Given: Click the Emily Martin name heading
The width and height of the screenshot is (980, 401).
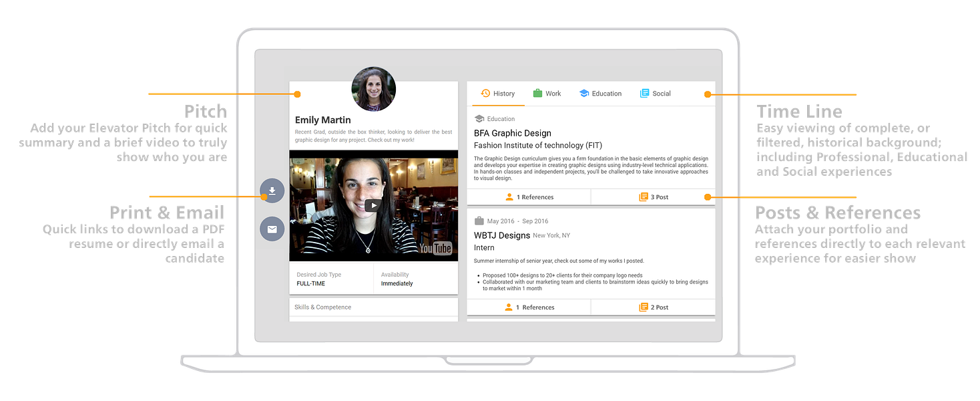Looking at the screenshot, I should (323, 120).
